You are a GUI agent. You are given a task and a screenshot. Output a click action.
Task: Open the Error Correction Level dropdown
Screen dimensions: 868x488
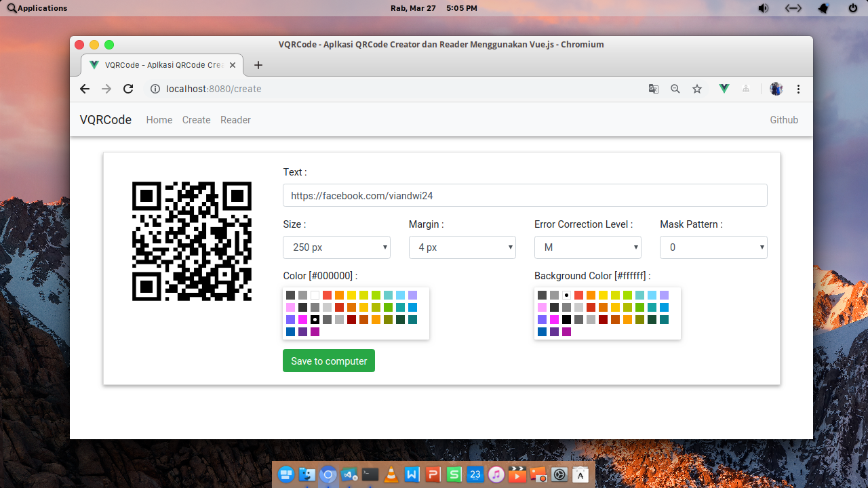point(588,247)
